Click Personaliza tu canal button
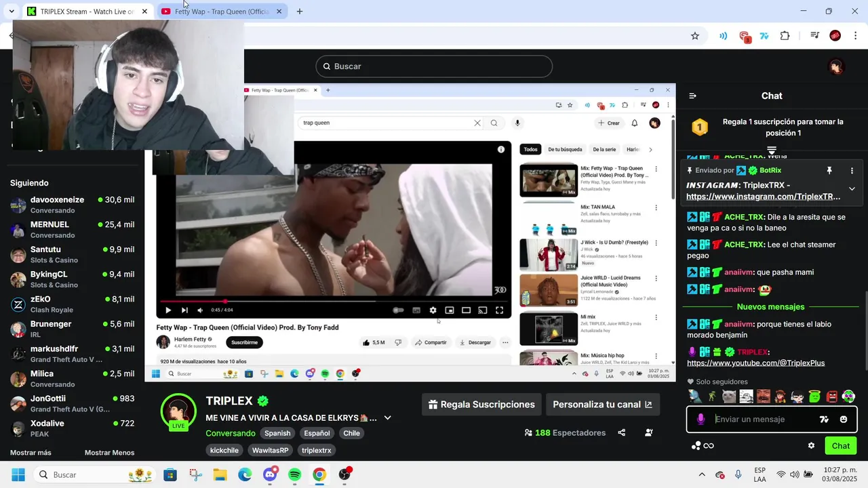 point(603,405)
